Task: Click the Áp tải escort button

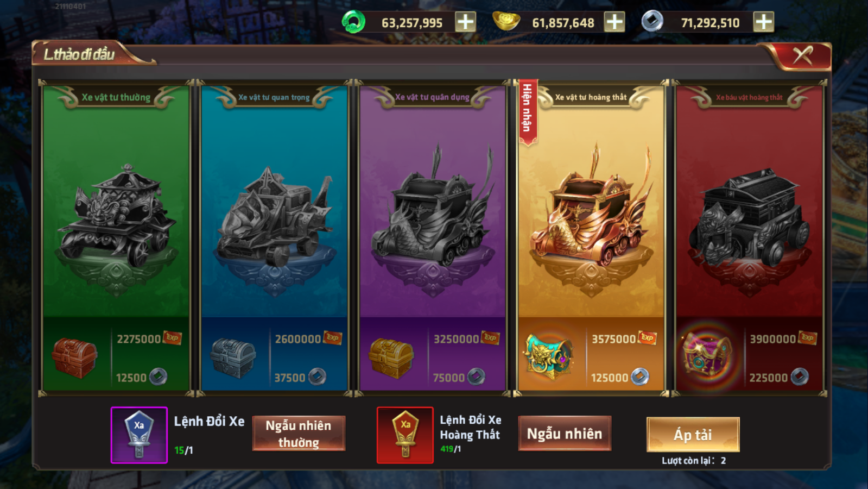Action: click(693, 435)
